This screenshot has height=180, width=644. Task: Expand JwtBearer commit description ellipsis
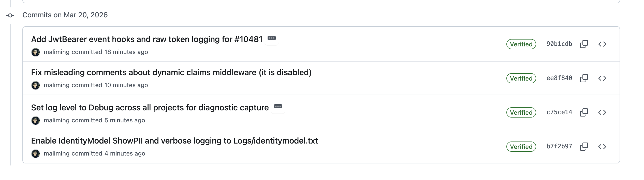pos(271,38)
